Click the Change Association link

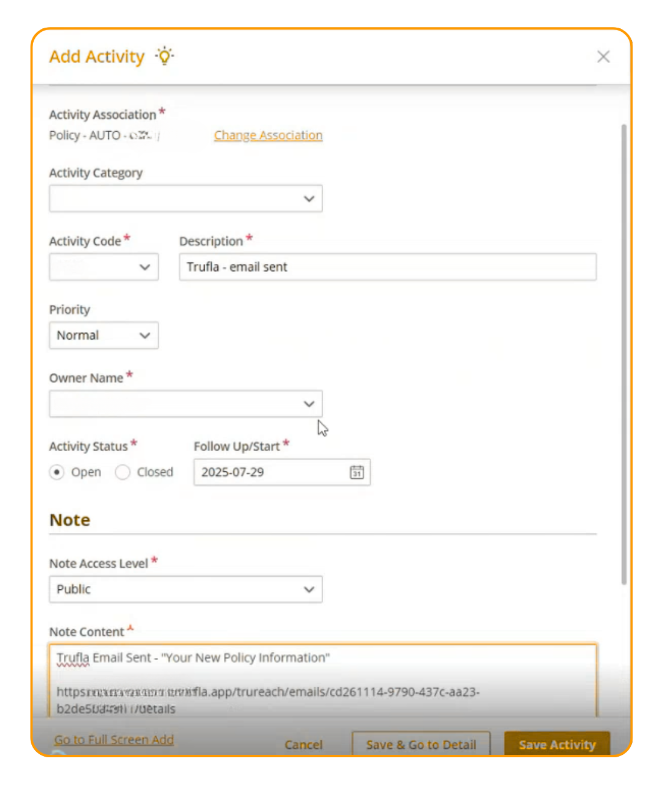tap(268, 135)
